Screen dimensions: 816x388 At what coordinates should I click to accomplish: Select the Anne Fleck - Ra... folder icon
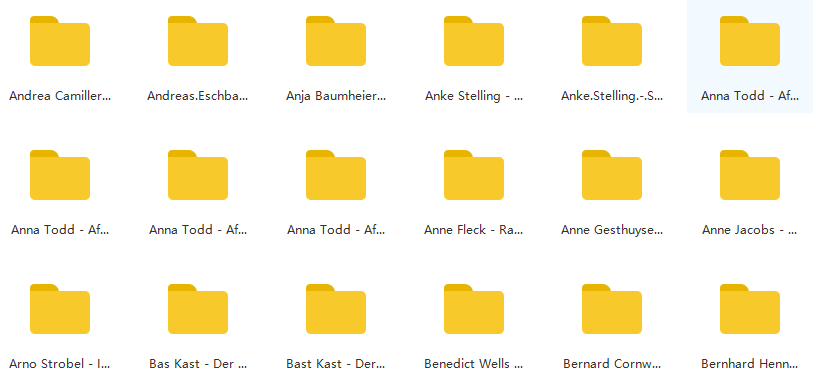click(474, 175)
